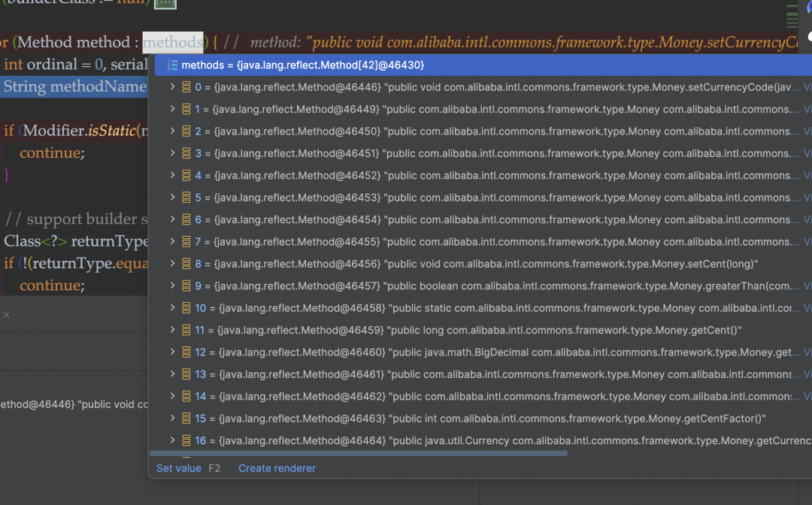This screenshot has width=812, height=505.
Task: Expand array element 0 setCurrencyCode
Action: point(172,87)
